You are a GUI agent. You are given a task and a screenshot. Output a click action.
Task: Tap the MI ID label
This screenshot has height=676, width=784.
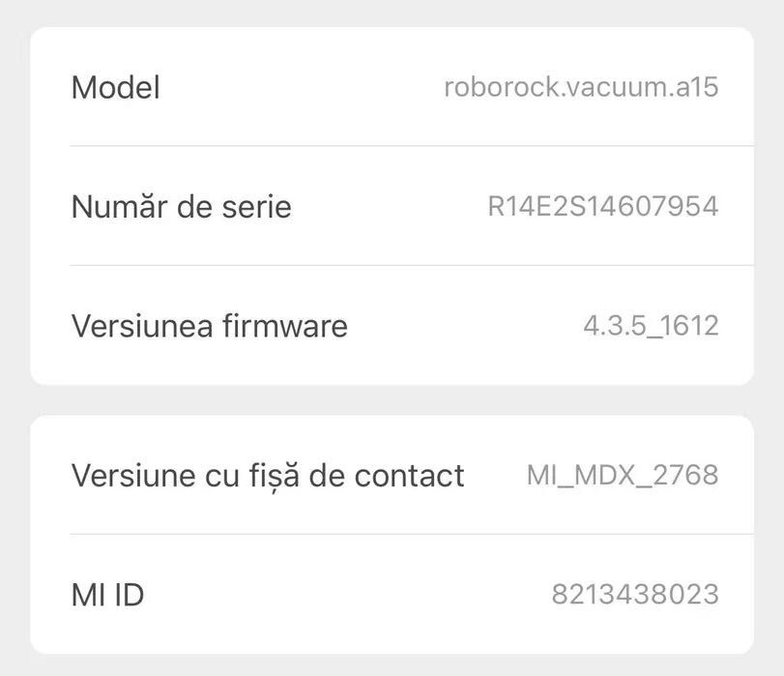[107, 594]
